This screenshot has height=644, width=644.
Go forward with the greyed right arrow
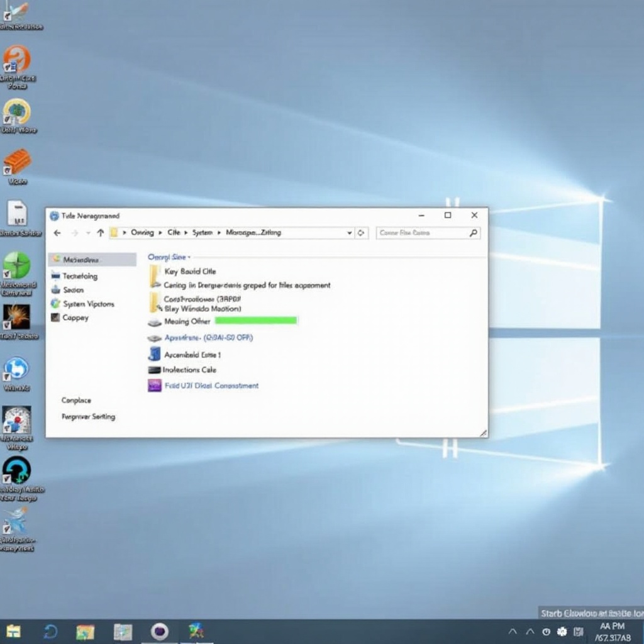pyautogui.click(x=74, y=233)
